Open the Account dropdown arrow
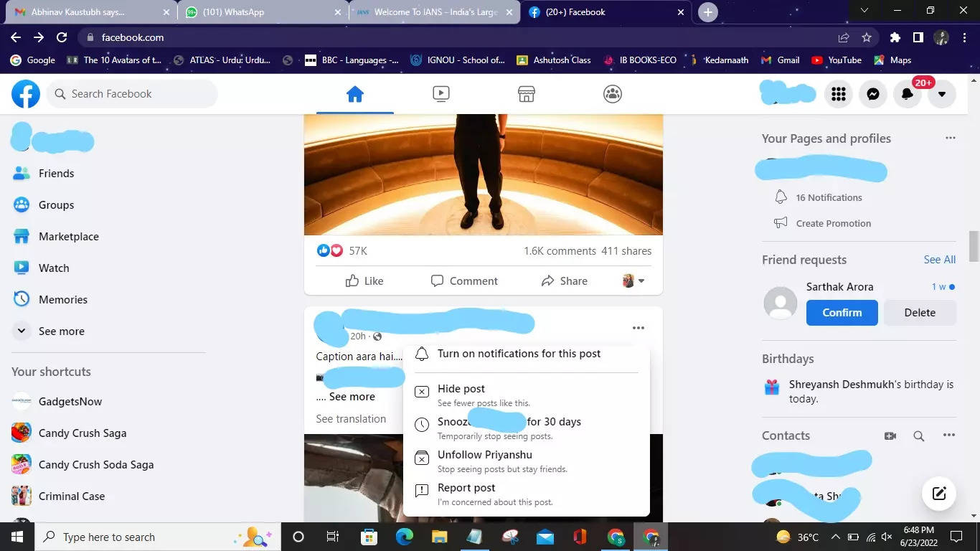Image resolution: width=980 pixels, height=551 pixels. [x=942, y=94]
